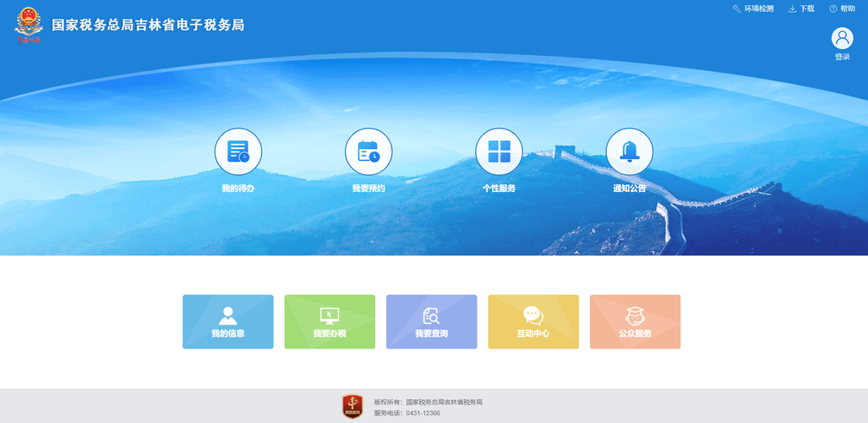Click the 国家税务总局吉林省电子税务局 site title
This screenshot has height=423, width=868.
point(148,25)
